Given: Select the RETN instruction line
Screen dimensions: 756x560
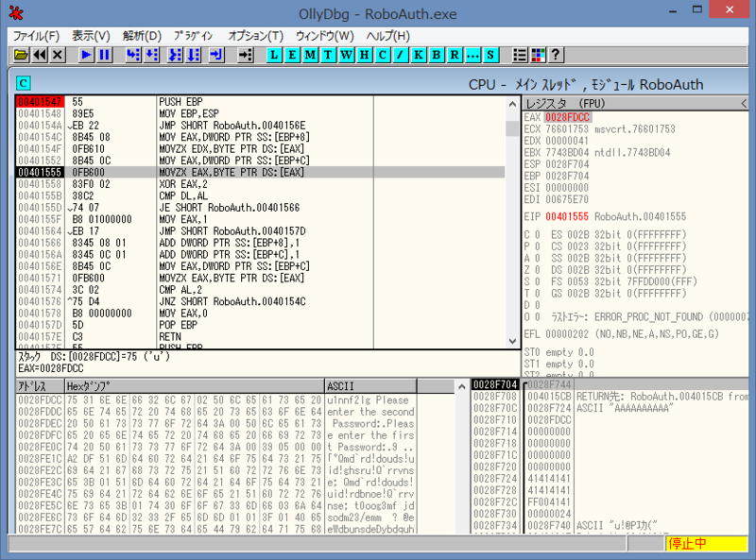Looking at the screenshot, I should (170, 337).
